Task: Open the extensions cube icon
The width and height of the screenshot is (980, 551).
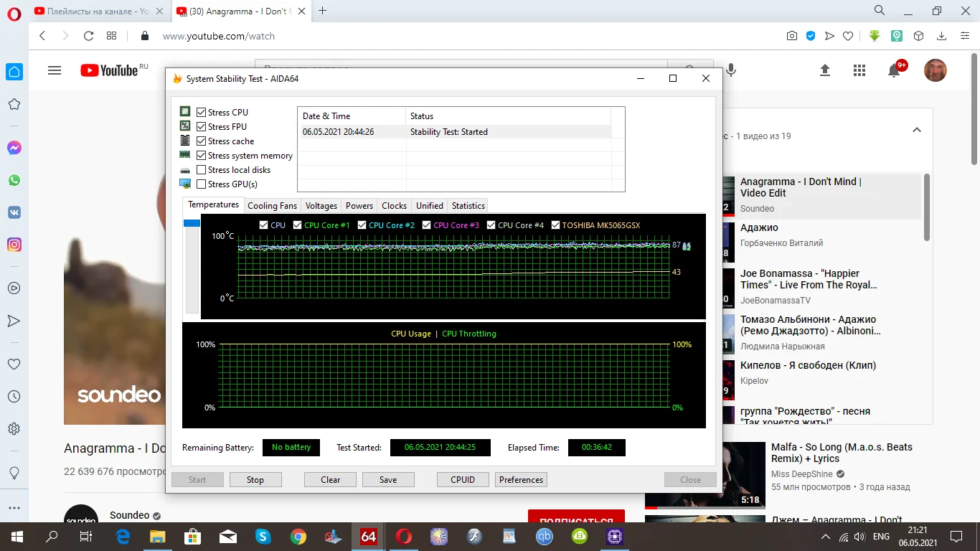Action: [x=918, y=36]
